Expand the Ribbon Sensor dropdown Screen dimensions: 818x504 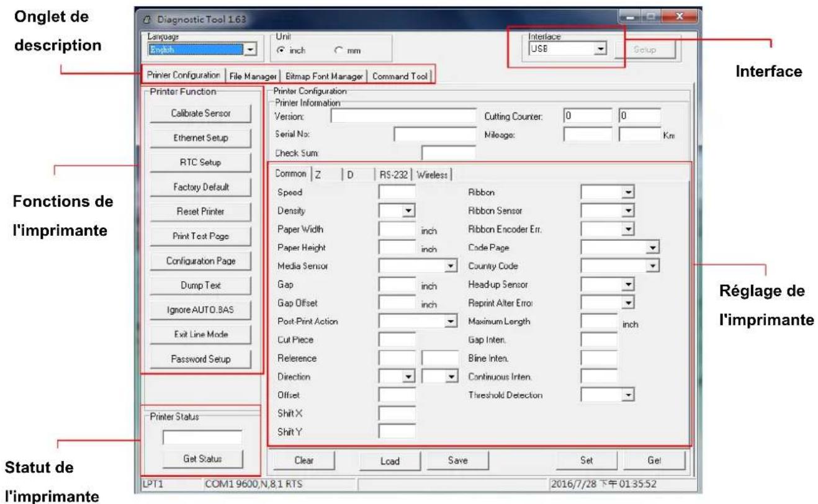608,211
